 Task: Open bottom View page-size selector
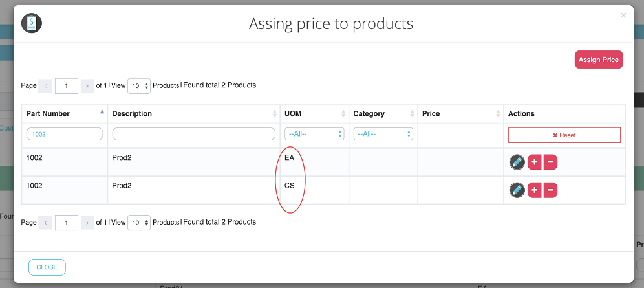point(139,223)
